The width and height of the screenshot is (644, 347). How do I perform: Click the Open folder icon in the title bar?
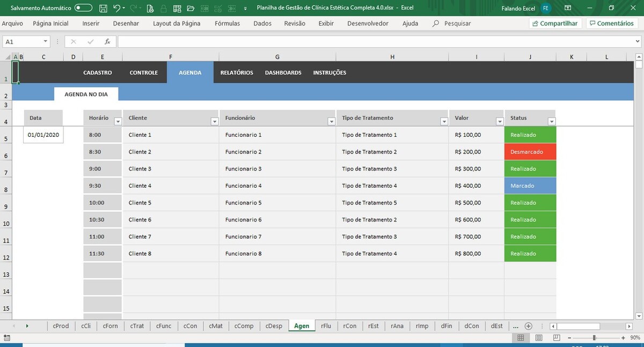tap(190, 8)
